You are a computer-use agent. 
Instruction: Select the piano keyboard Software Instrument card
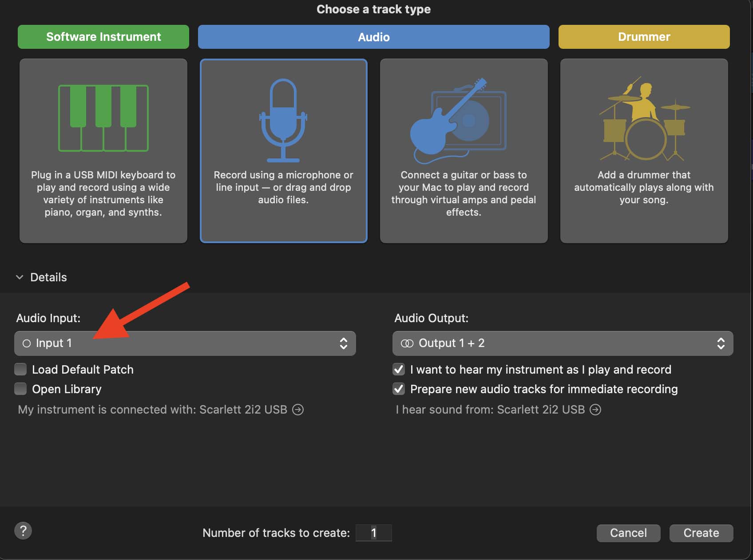(x=103, y=151)
